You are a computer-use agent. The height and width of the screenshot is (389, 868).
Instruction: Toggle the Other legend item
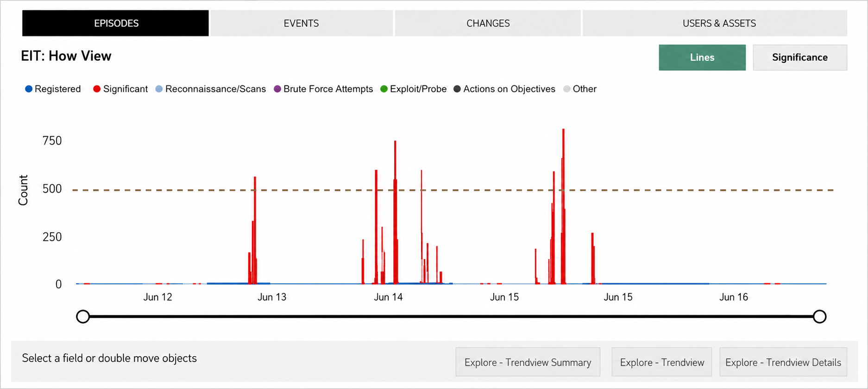[x=580, y=89]
